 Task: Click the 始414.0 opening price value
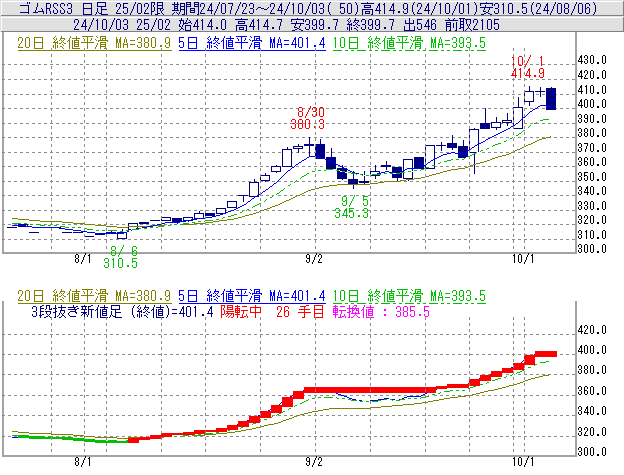(203, 25)
